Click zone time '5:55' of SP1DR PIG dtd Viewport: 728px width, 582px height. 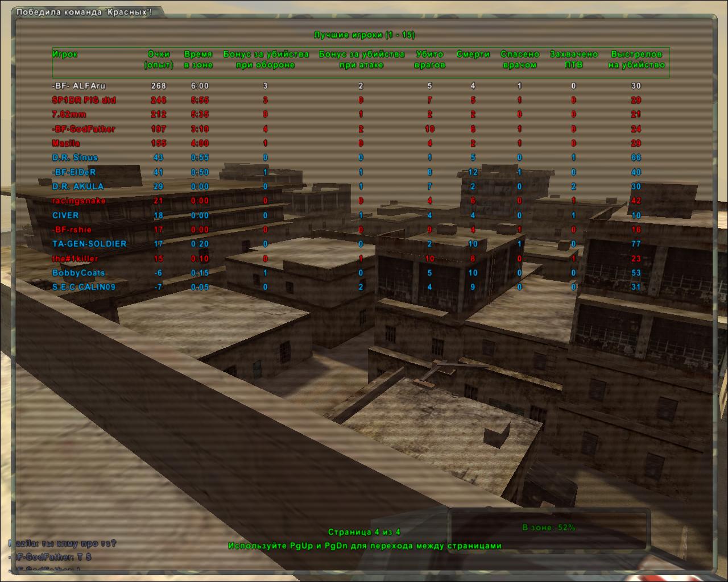[200, 100]
